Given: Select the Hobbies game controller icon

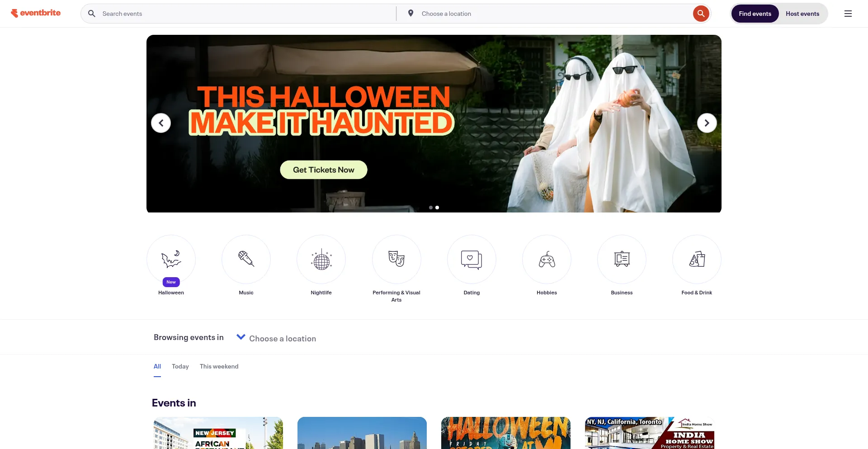Looking at the screenshot, I should click(x=547, y=259).
